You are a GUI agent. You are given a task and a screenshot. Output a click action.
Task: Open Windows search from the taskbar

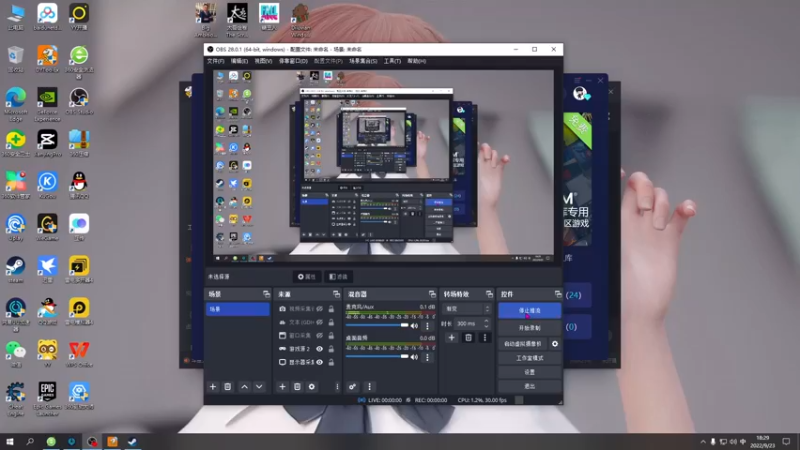pyautogui.click(x=30, y=441)
